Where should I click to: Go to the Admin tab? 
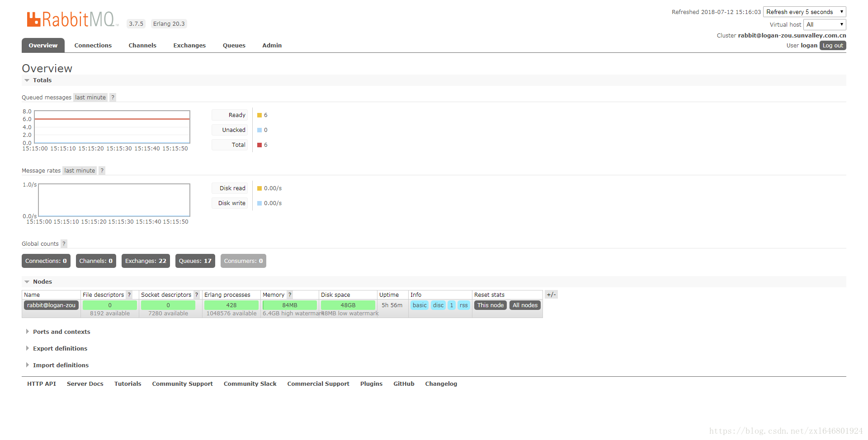point(272,45)
